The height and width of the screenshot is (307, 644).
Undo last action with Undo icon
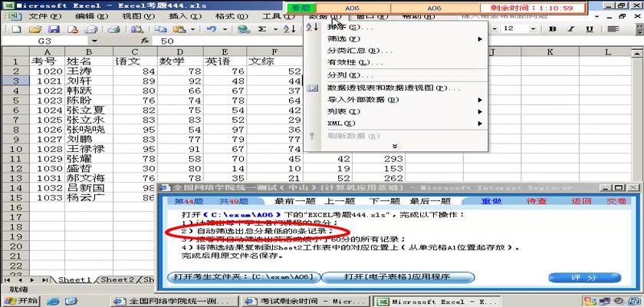click(x=212, y=29)
